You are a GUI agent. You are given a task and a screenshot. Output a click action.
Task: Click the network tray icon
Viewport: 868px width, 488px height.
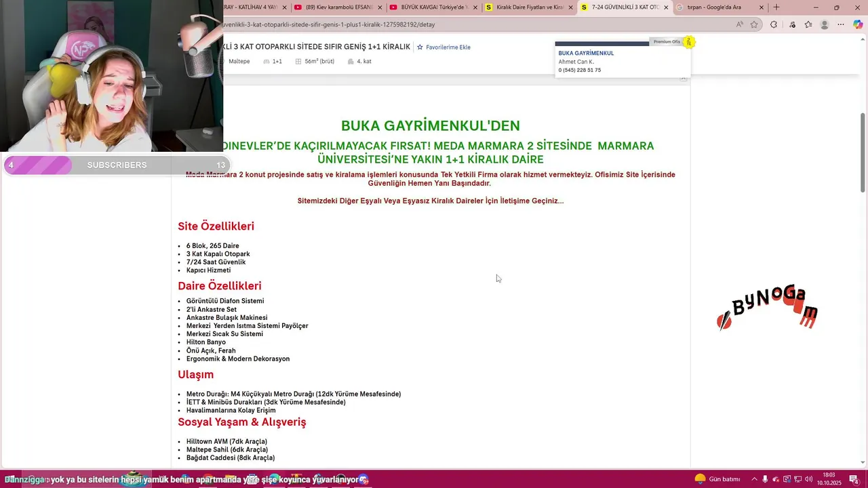798,479
